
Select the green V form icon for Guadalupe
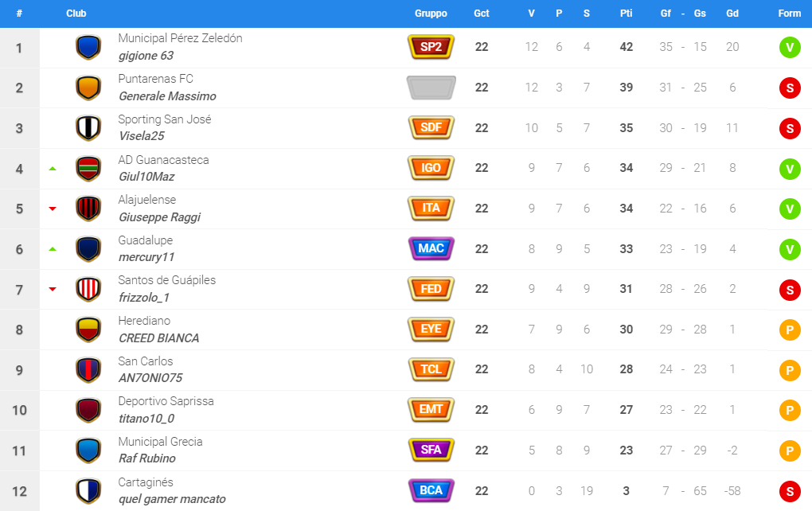(790, 250)
